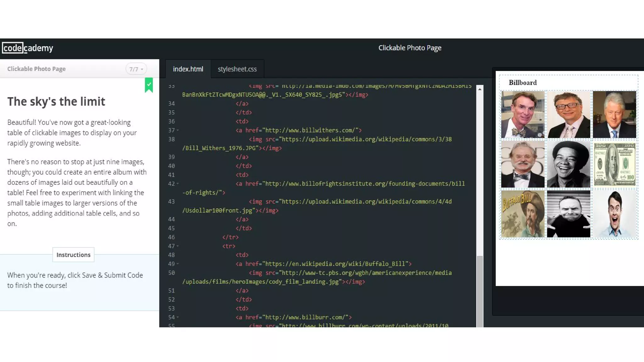This screenshot has width=644, height=362.
Task: Open the 7/7 lesson progress dropdown
Action: [136, 69]
